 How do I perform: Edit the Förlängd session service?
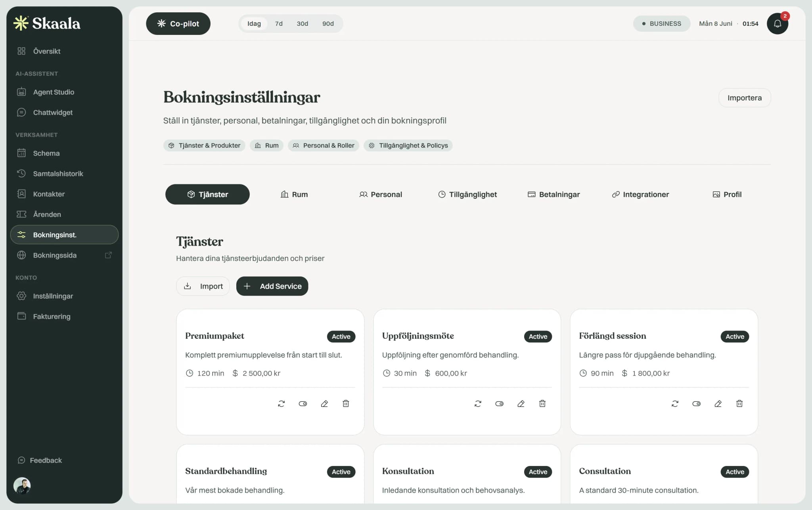click(x=718, y=403)
